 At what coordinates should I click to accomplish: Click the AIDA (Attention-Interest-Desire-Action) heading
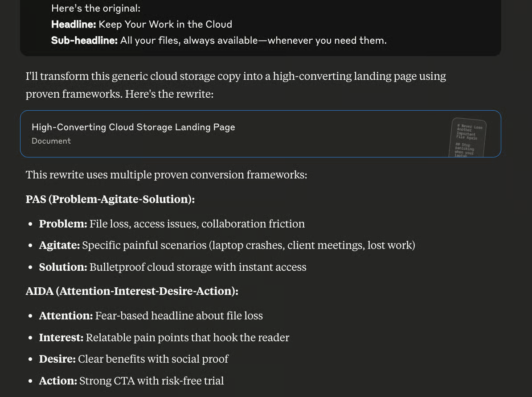[132, 291]
